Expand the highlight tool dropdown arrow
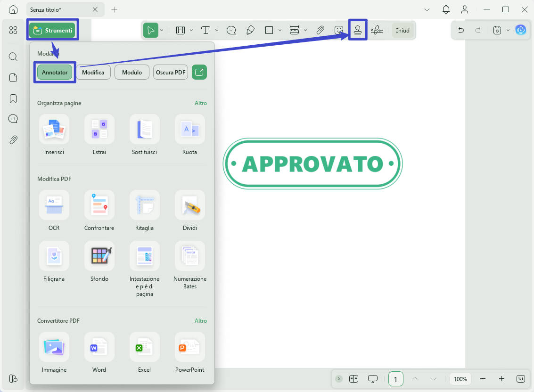 tap(191, 30)
